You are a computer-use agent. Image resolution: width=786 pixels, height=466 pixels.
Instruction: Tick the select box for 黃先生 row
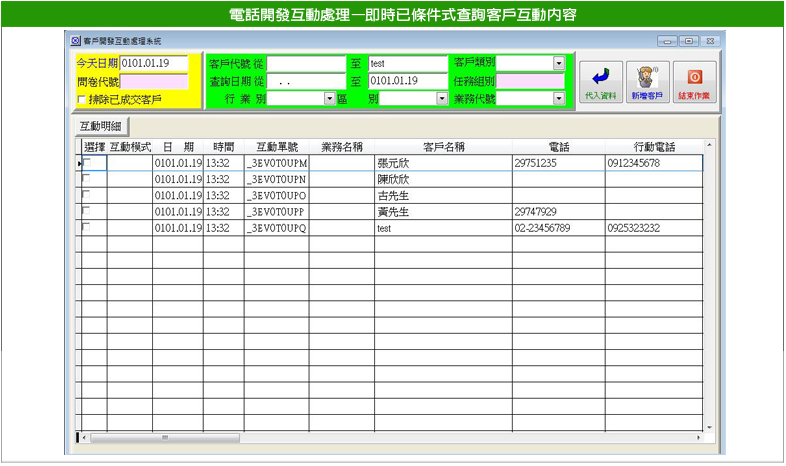tap(87, 212)
